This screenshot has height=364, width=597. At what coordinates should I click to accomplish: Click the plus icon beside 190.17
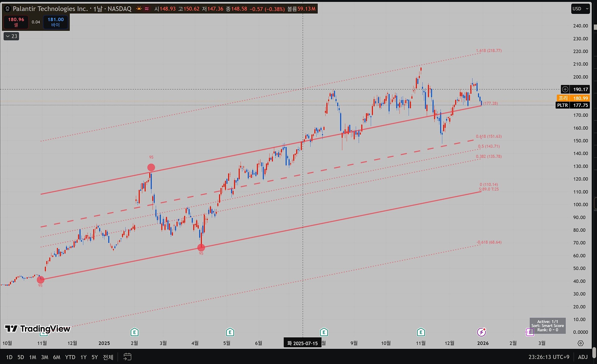pyautogui.click(x=565, y=90)
